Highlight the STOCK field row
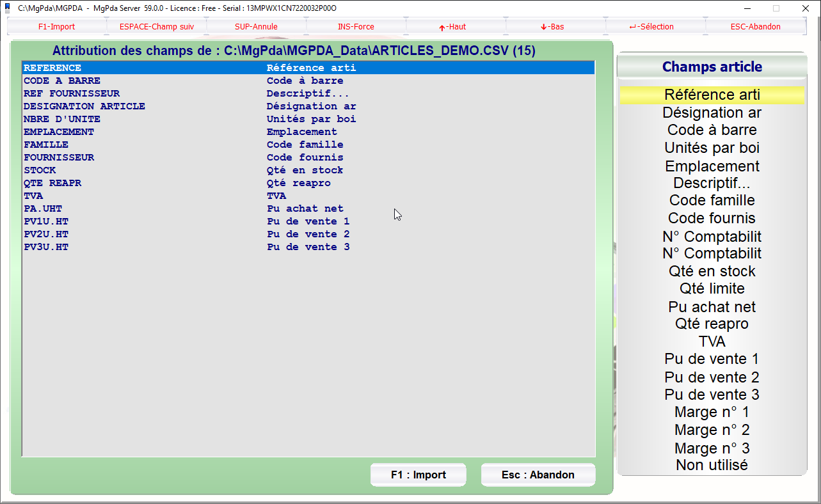 (x=40, y=170)
